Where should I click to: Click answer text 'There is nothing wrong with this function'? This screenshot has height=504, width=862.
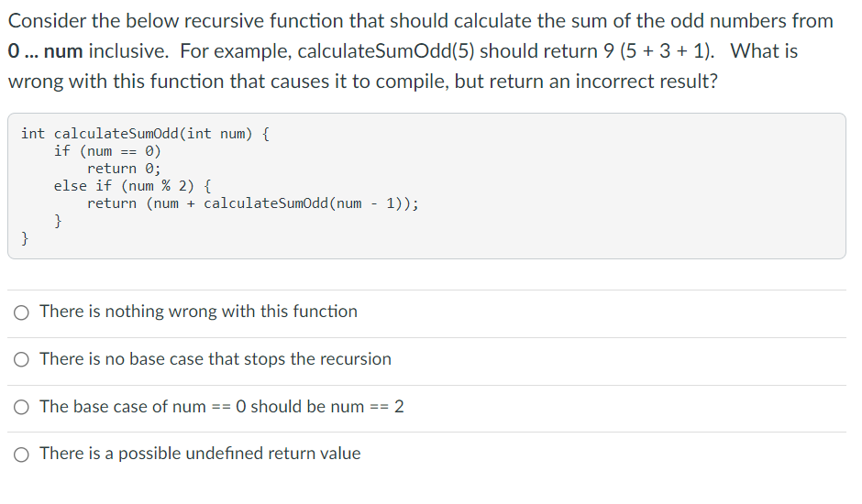click(198, 312)
